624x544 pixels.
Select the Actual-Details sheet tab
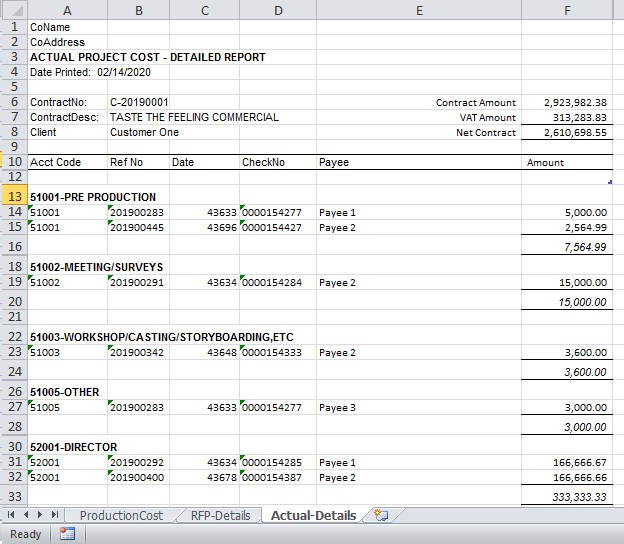click(312, 515)
